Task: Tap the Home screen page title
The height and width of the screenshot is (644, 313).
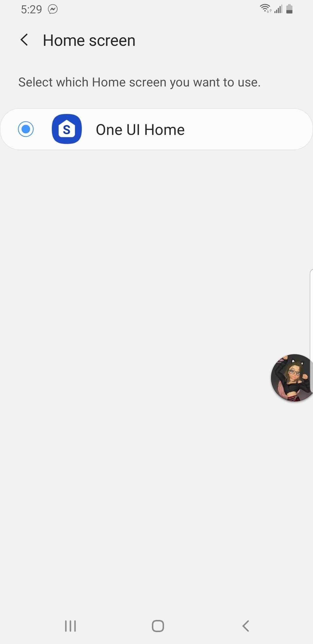Action: click(89, 40)
